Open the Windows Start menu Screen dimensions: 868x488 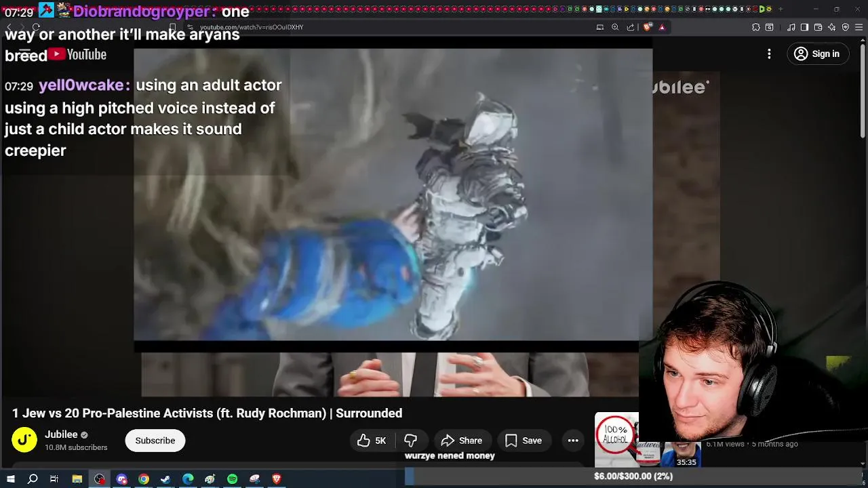(x=11, y=479)
